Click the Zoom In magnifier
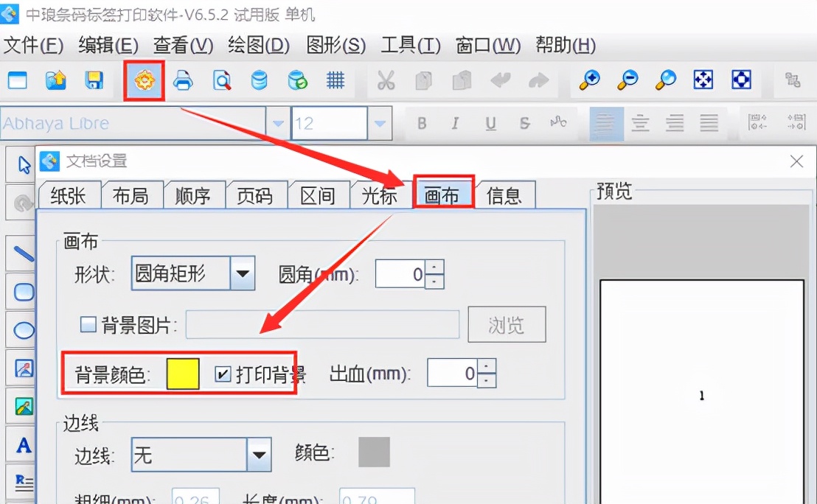The width and height of the screenshot is (817, 504). coord(589,80)
